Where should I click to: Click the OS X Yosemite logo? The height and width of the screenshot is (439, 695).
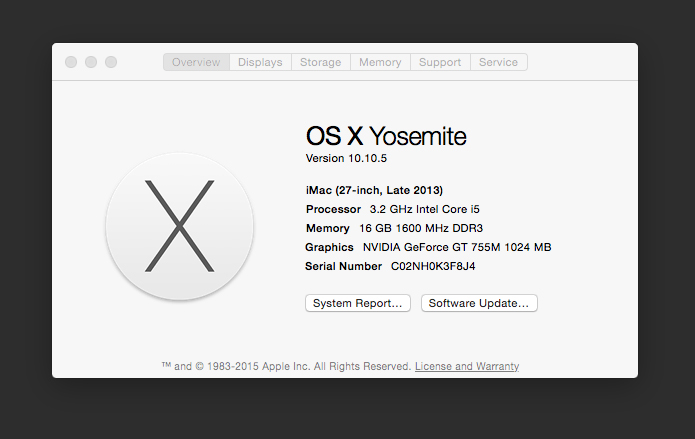point(180,226)
